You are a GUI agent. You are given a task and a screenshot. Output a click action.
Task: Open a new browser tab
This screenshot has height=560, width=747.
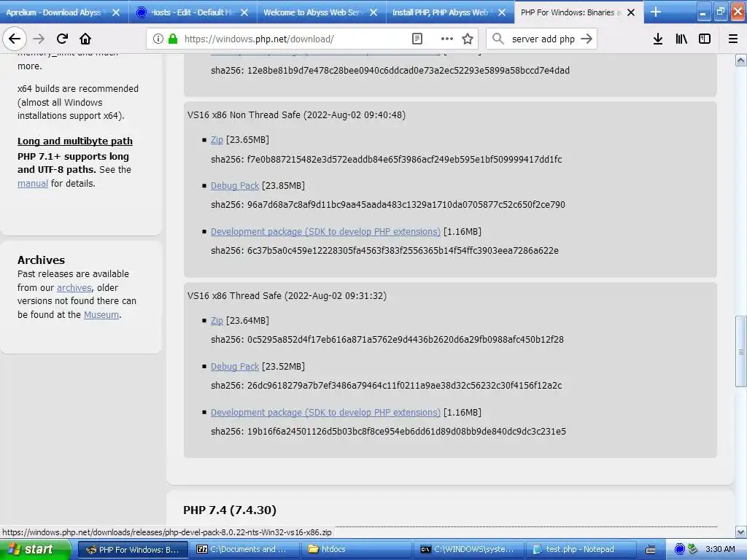click(656, 12)
